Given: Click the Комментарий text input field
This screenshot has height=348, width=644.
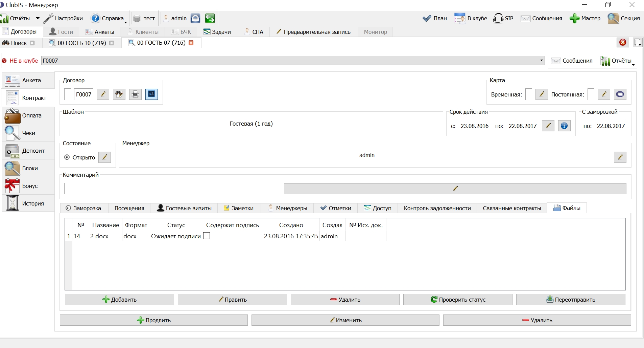Looking at the screenshot, I should 172,189.
